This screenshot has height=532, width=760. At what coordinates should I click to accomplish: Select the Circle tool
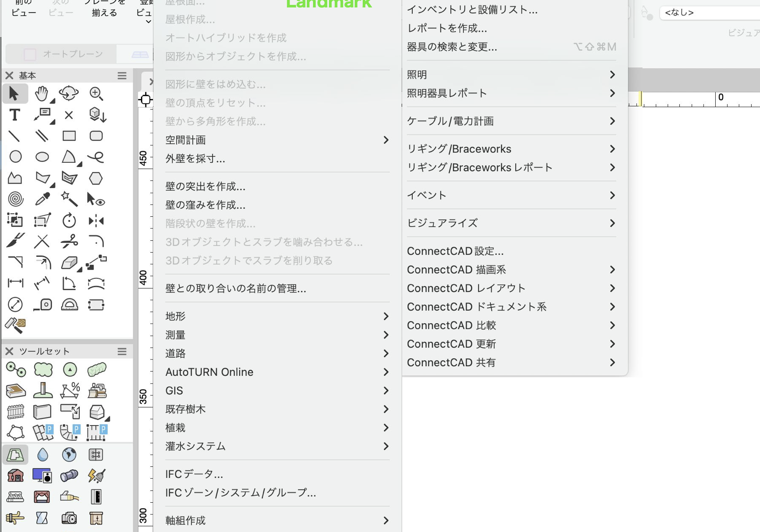[x=16, y=156]
